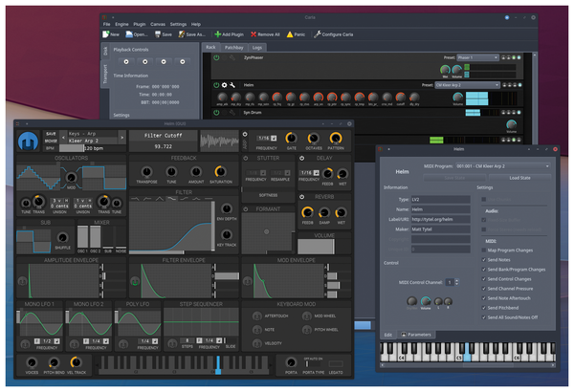This screenshot has height=392, width=574.
Task: Click the Pitch Wheel modulation source icon
Action: 307,330
